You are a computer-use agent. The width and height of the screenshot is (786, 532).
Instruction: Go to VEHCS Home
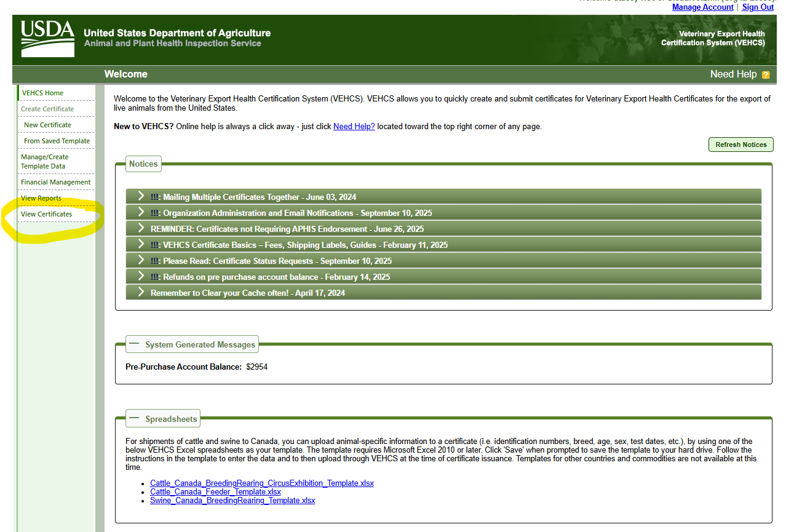click(42, 92)
